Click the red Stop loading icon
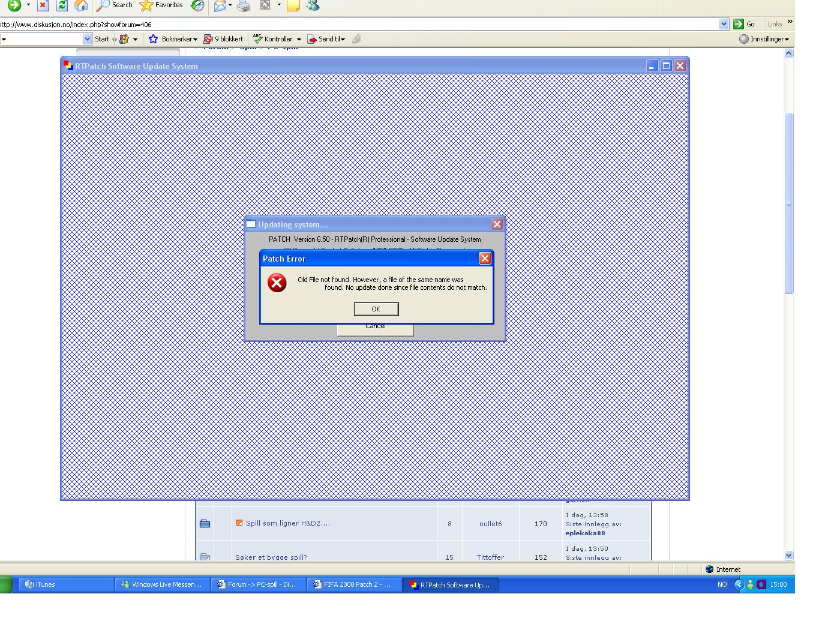The height and width of the screenshot is (630, 840). [x=43, y=5]
